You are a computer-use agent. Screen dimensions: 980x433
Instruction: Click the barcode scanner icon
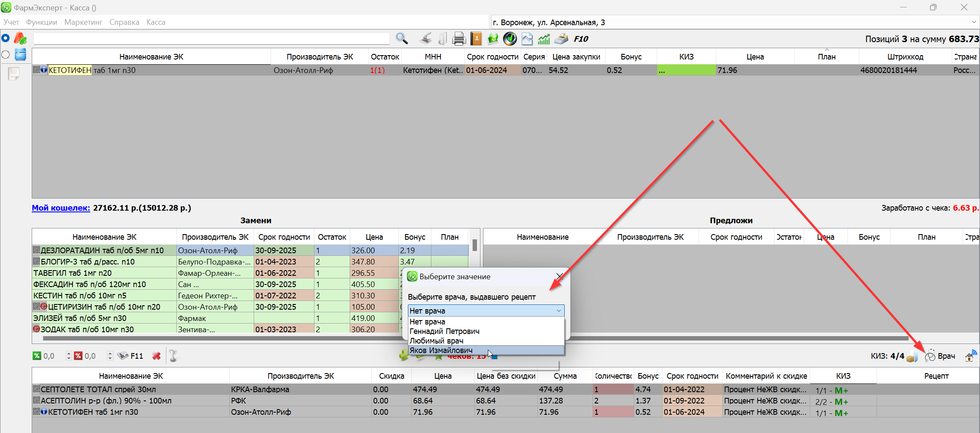click(426, 39)
